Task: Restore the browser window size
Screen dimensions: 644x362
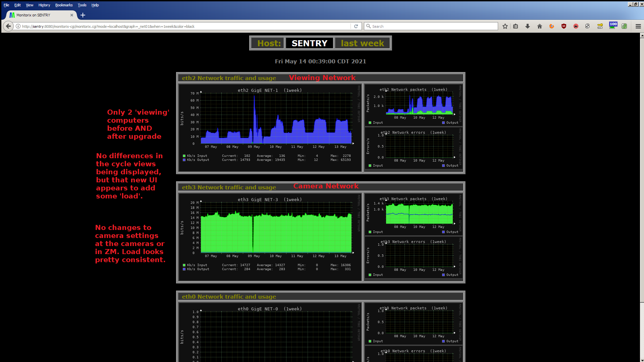Action: point(636,4)
